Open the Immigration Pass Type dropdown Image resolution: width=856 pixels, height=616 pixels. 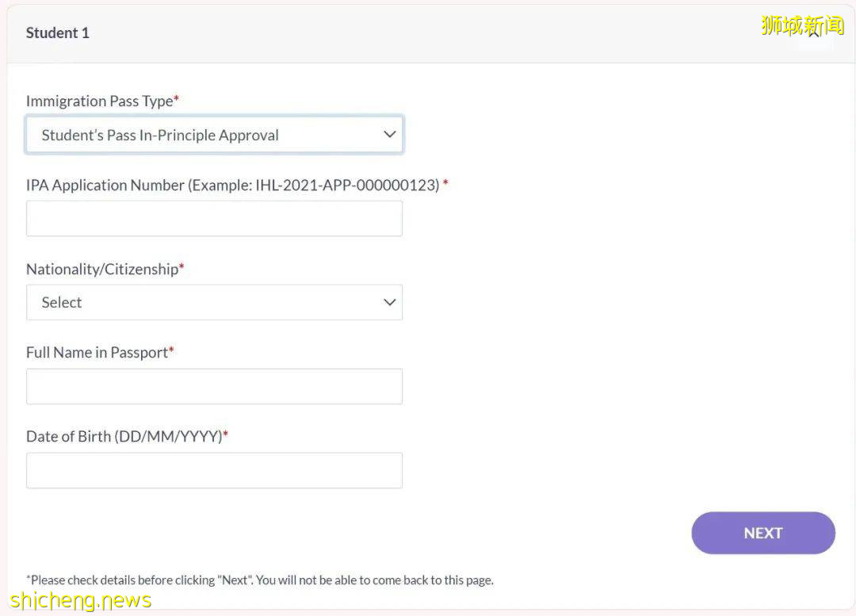(x=214, y=135)
